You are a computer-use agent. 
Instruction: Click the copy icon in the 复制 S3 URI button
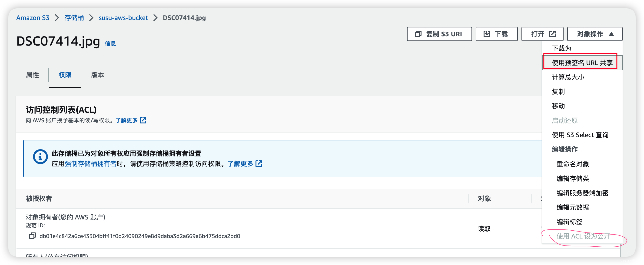point(418,34)
